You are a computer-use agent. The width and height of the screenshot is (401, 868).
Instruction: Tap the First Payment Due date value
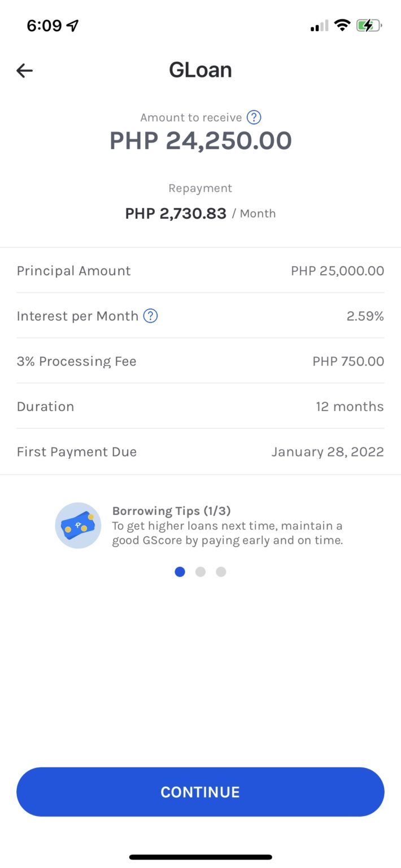[328, 452]
